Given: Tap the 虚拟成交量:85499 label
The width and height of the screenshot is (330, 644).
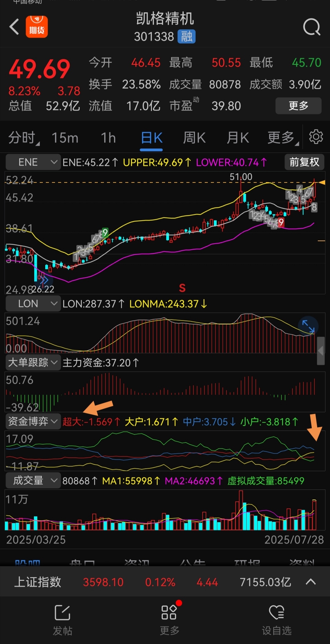Looking at the screenshot, I should point(266,481).
